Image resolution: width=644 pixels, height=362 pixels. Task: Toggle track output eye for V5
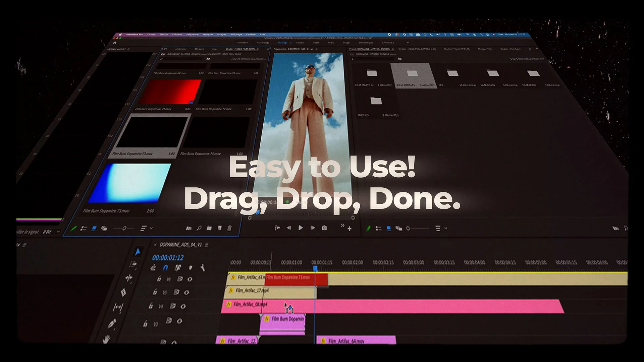point(186,292)
